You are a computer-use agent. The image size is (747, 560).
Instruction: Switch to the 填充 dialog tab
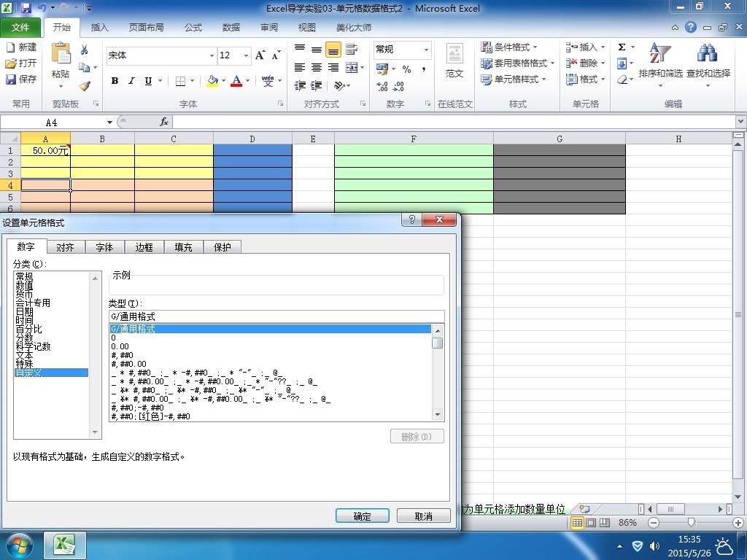pyautogui.click(x=183, y=247)
